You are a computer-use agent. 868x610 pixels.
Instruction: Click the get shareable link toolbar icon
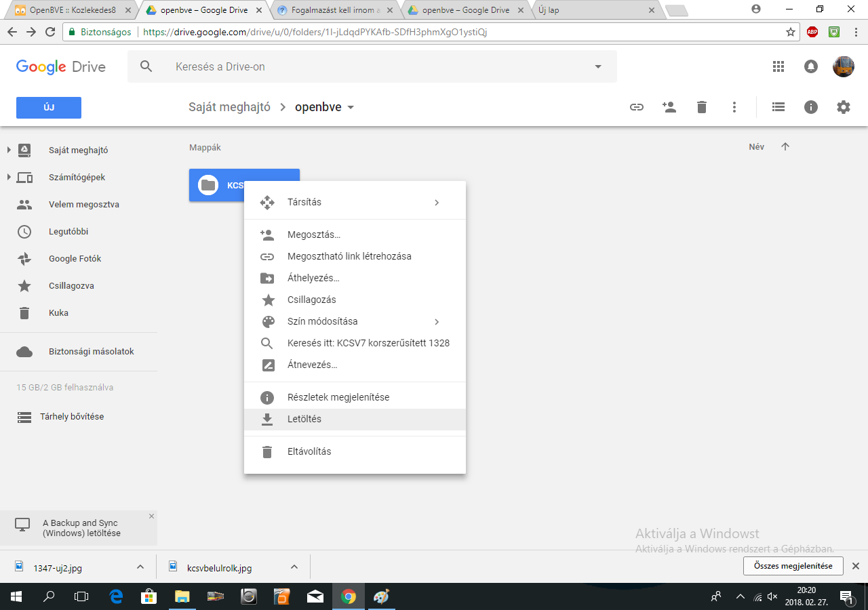point(636,107)
